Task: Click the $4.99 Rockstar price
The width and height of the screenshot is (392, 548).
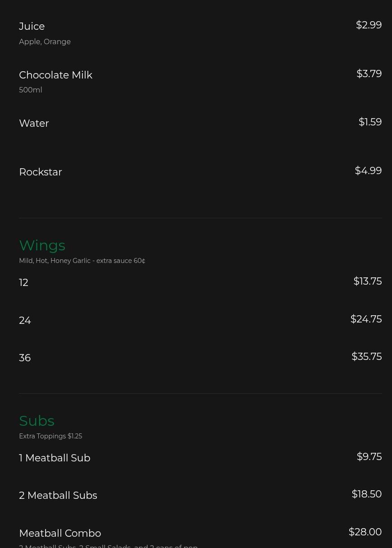Action: tap(368, 171)
